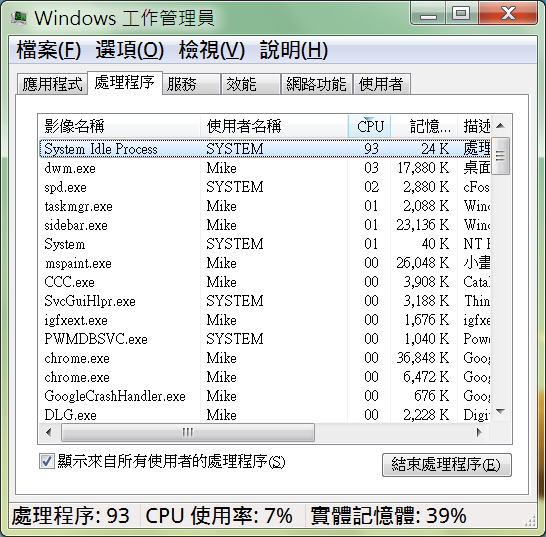Click the 23,136 K memory value
Viewport: 546px width, 537px height.
(x=423, y=225)
